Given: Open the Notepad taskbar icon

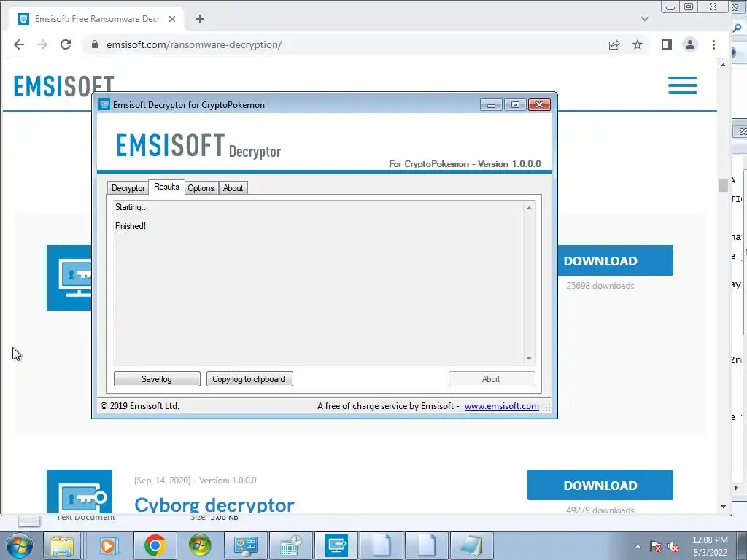Looking at the screenshot, I should [x=472, y=545].
